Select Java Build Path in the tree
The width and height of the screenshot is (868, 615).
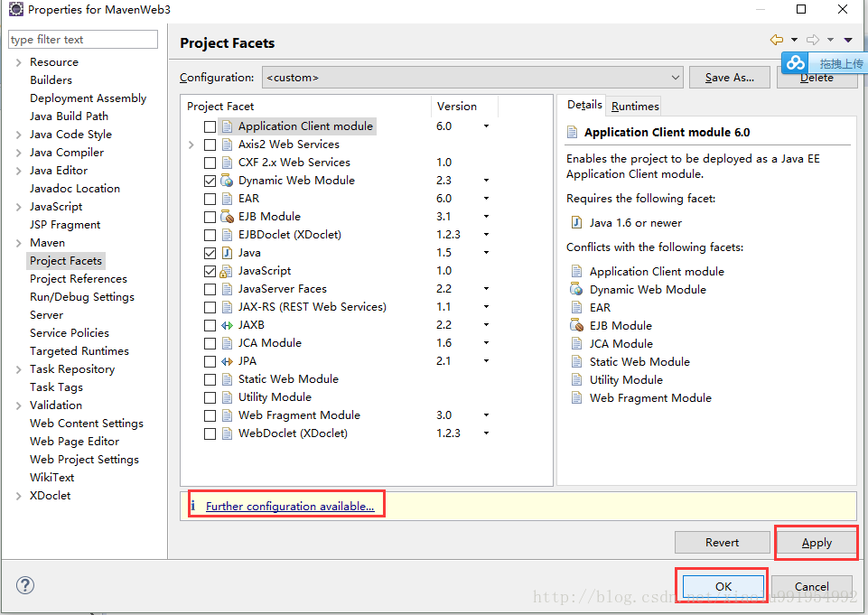click(x=70, y=116)
